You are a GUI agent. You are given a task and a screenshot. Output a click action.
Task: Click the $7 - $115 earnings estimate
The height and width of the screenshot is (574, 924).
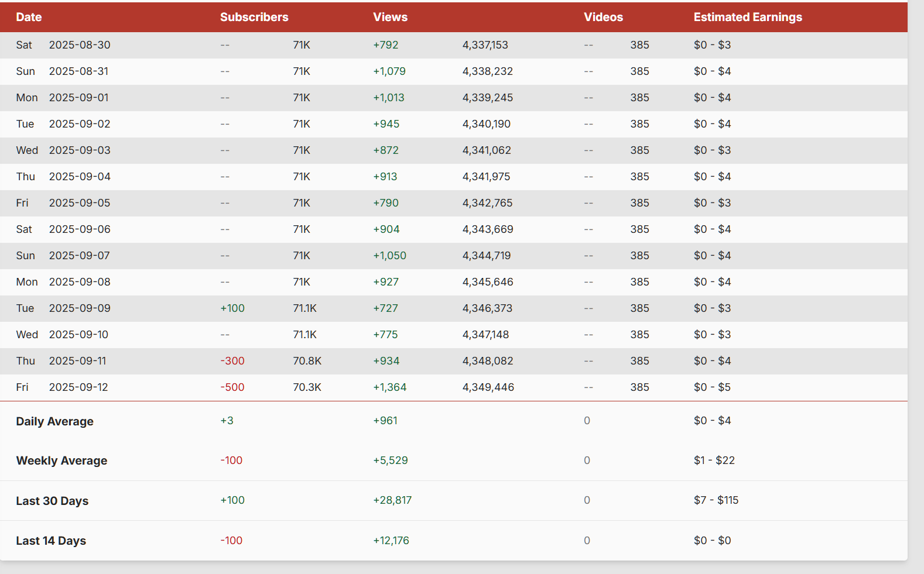pos(716,500)
